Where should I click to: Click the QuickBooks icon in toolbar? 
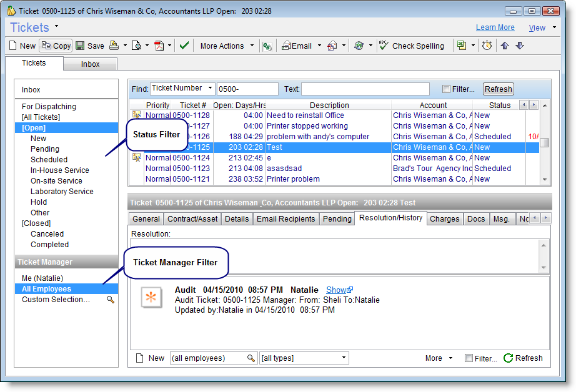point(267,46)
